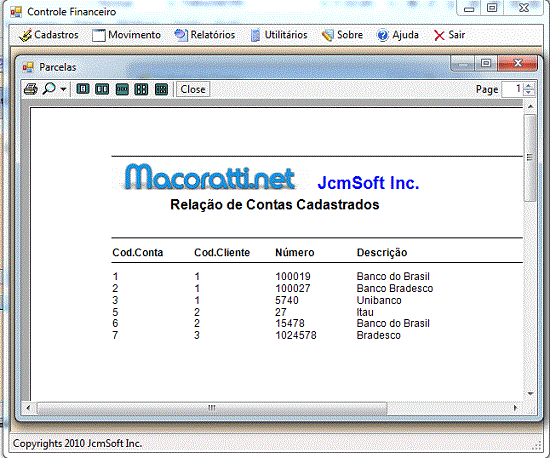Click the Close button in the preview toolbar
Viewport: 550px width, 458px height.
[193, 89]
